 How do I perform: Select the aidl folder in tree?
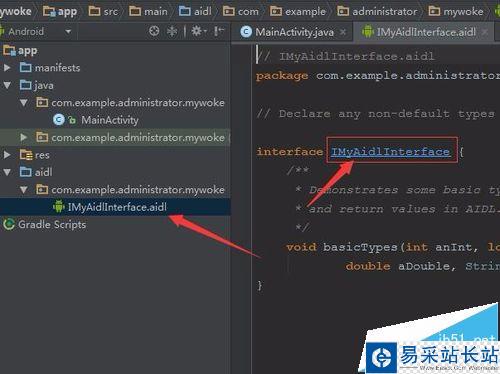[x=36, y=172]
